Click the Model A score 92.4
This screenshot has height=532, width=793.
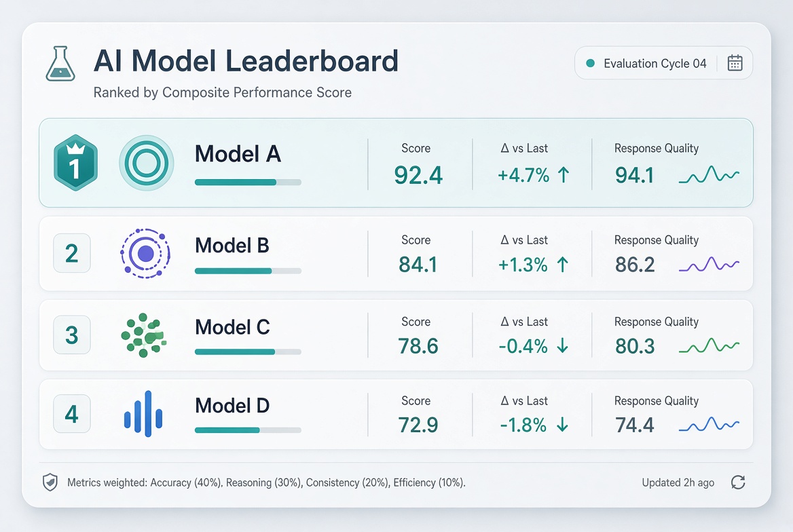pos(418,176)
